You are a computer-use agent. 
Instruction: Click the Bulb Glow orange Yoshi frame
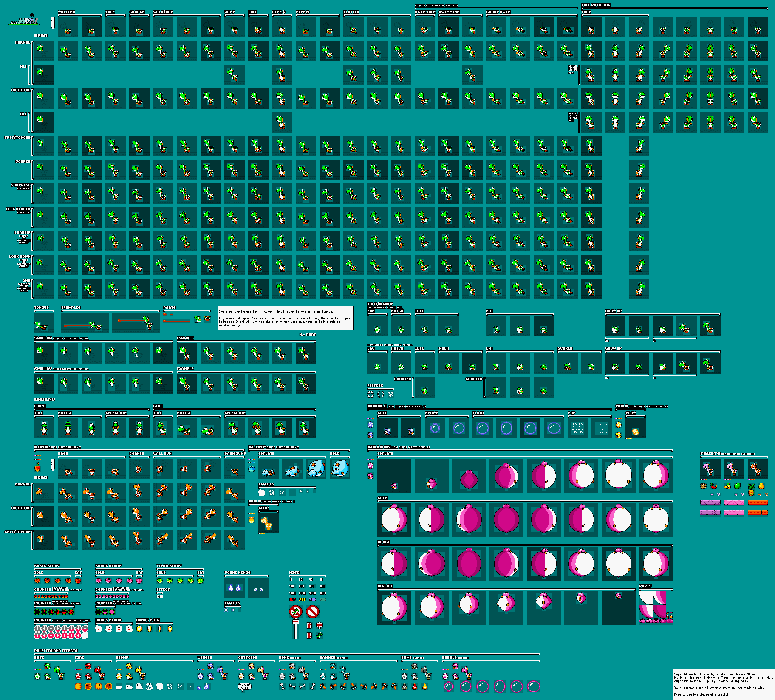[268, 523]
